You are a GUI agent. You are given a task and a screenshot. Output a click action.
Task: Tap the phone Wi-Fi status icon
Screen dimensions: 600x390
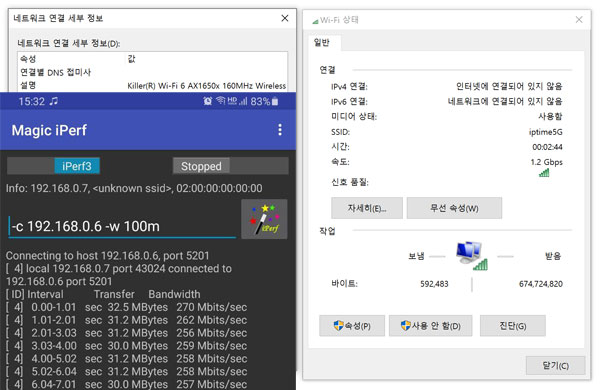221,101
